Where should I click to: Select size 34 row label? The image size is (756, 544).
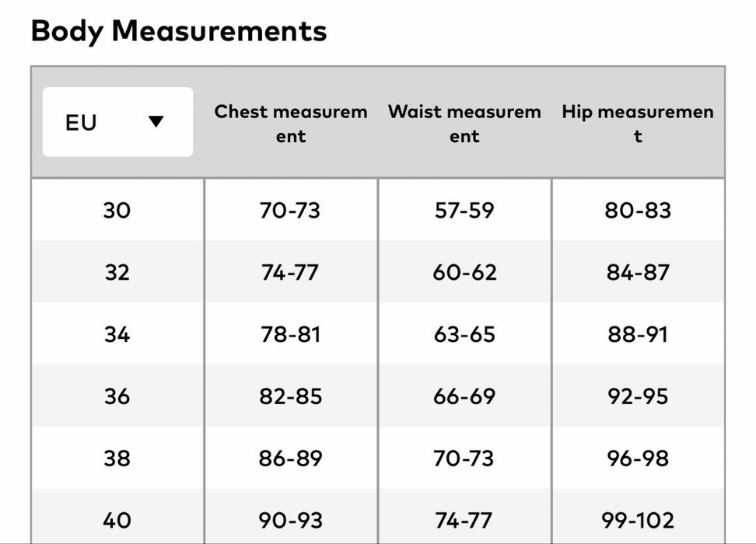tap(117, 334)
